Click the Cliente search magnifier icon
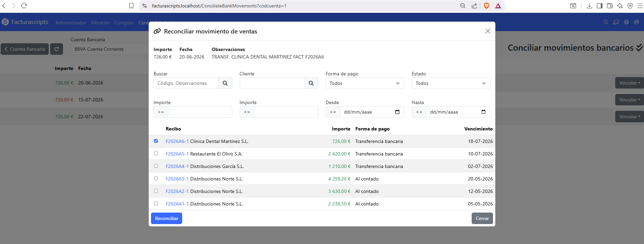 [x=311, y=83]
